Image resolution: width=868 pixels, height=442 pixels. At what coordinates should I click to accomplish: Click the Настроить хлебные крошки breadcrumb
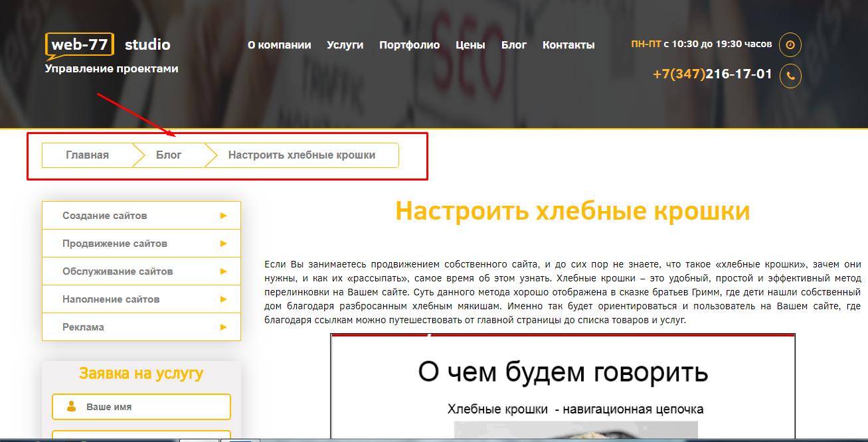pyautogui.click(x=302, y=155)
